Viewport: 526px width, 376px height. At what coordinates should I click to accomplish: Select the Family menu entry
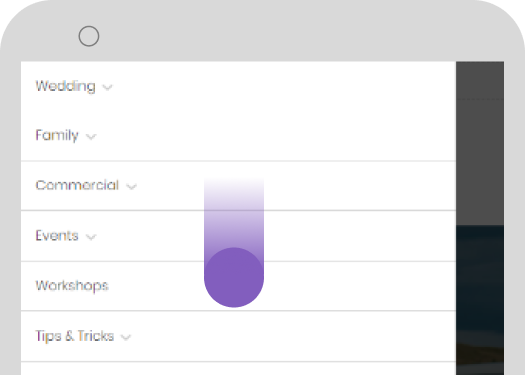point(57,136)
